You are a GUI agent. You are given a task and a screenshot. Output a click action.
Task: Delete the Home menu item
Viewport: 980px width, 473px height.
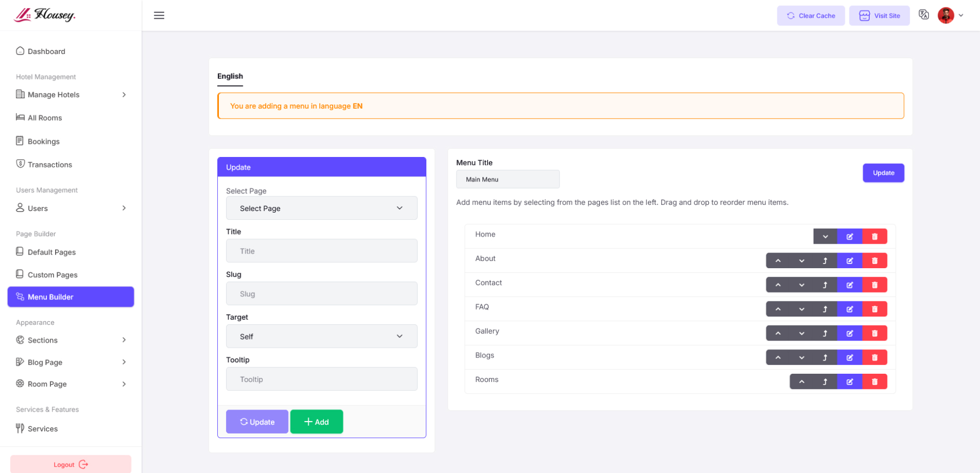(874, 237)
